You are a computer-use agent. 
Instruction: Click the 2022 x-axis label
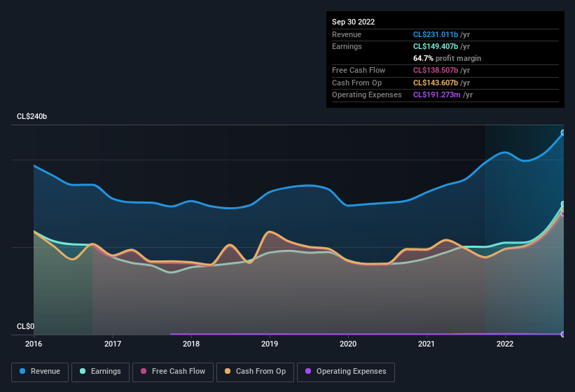505,344
